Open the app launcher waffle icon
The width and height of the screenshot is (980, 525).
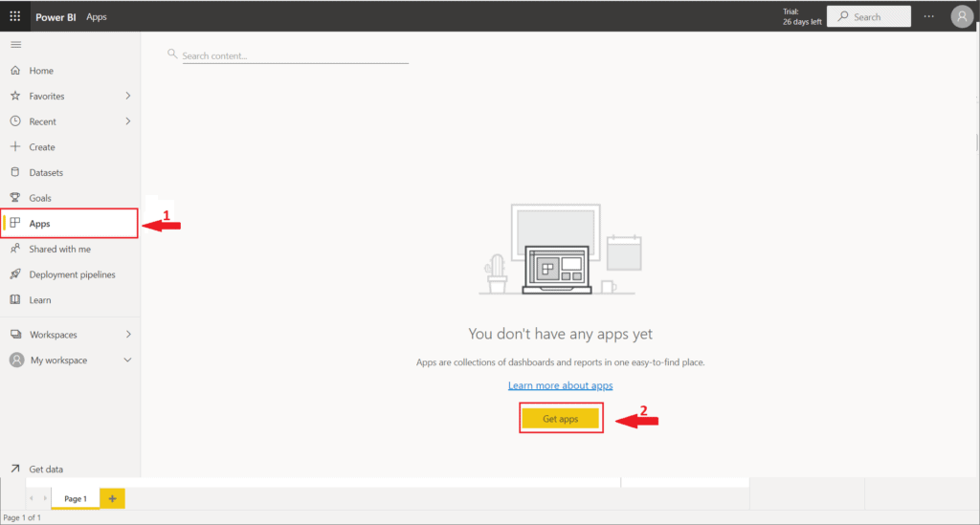pos(15,16)
